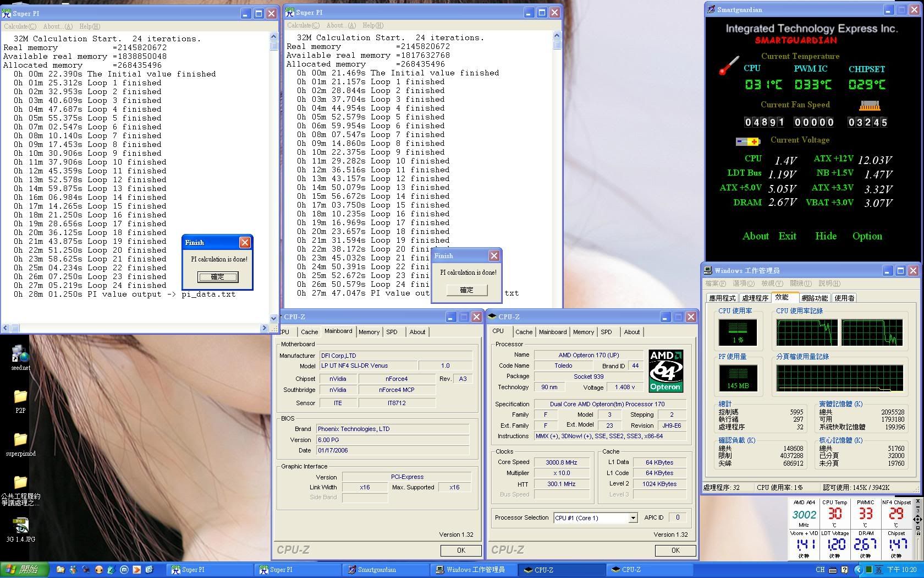Click horizontal scrollbar right arrow in Super PI
924x578 pixels.
pos(263,328)
